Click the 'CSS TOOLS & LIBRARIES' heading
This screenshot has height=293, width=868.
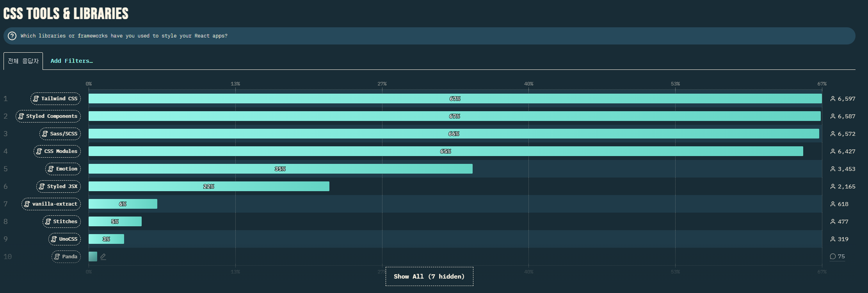tap(66, 14)
